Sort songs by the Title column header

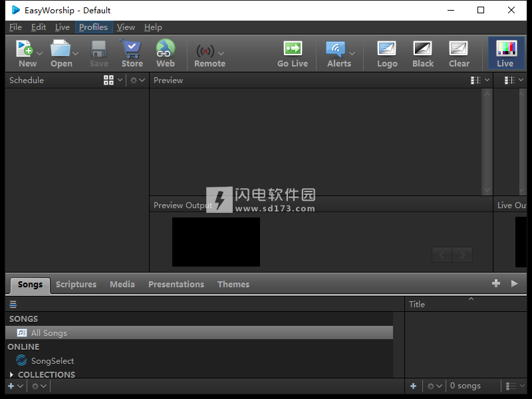pyautogui.click(x=465, y=305)
